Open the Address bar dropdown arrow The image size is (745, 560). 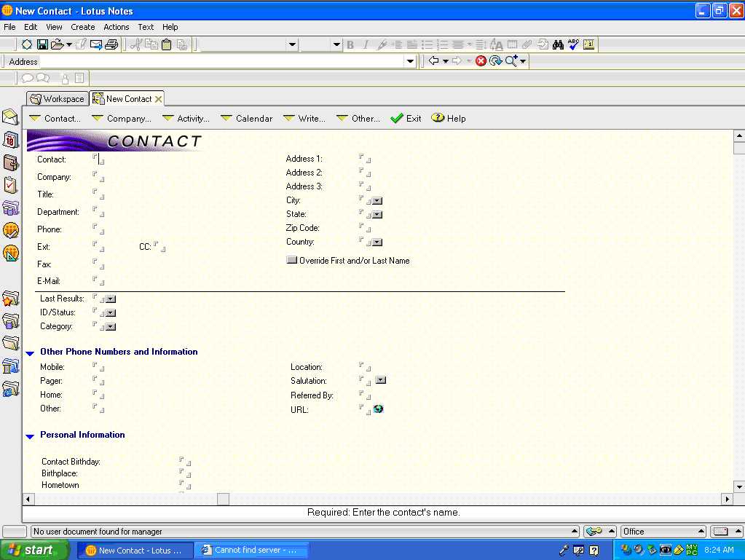coord(410,61)
